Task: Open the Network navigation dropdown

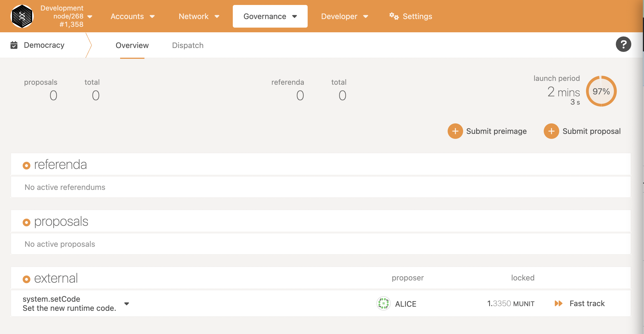Action: (x=199, y=17)
